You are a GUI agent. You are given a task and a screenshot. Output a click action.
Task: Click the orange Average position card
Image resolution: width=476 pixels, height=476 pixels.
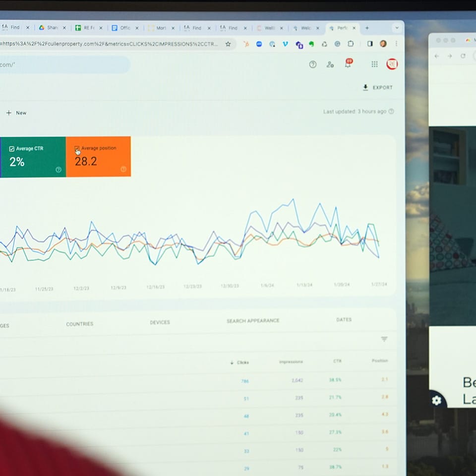pyautogui.click(x=98, y=156)
